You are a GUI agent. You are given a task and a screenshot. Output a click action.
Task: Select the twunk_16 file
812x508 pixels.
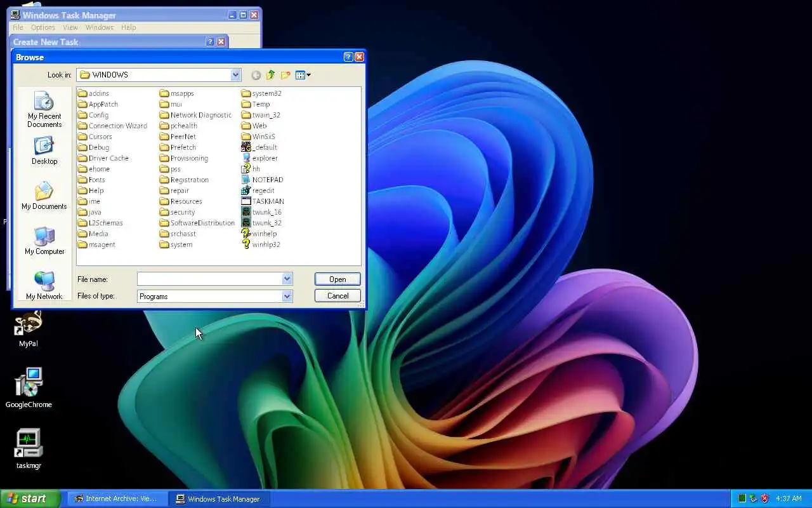[x=261, y=212]
